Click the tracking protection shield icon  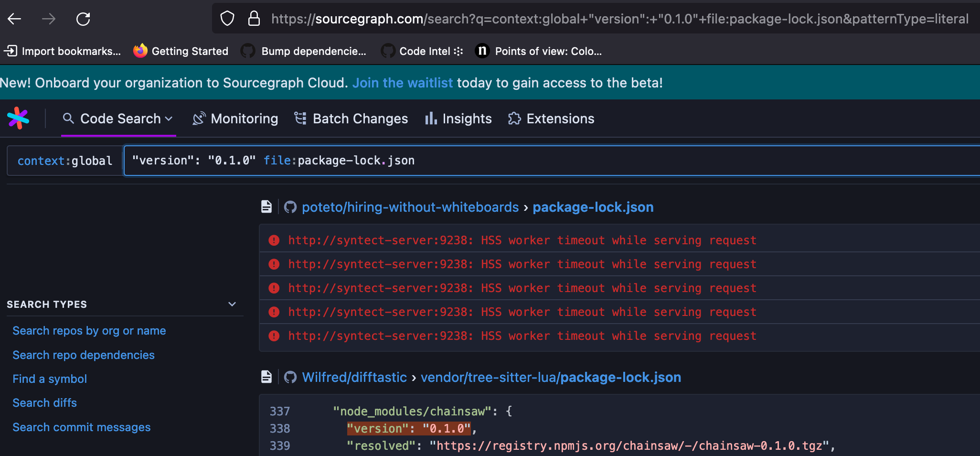227,19
